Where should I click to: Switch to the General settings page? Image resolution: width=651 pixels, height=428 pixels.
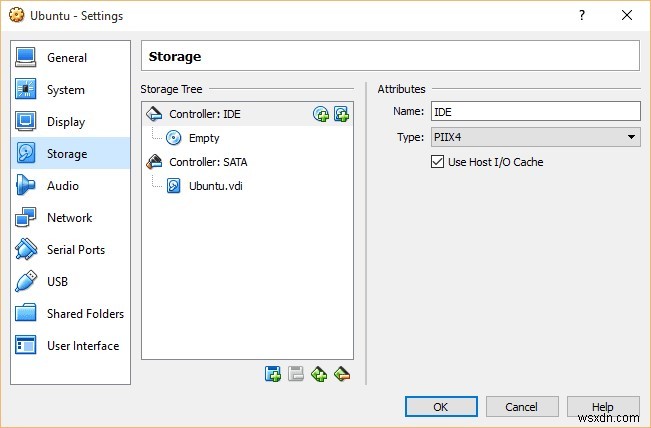[66, 58]
